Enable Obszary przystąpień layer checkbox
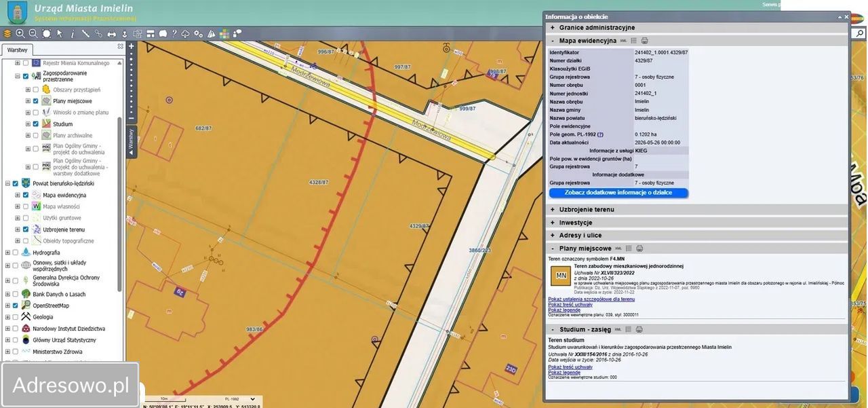Viewport: 868px width, 408px height. (x=36, y=90)
